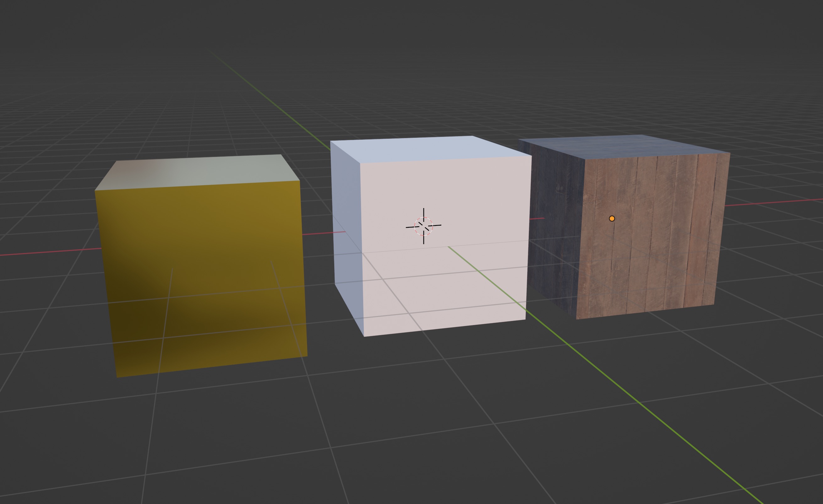Click the 3D cursor crosshair
Viewport: 823px width, 504px height.
pyautogui.click(x=423, y=226)
